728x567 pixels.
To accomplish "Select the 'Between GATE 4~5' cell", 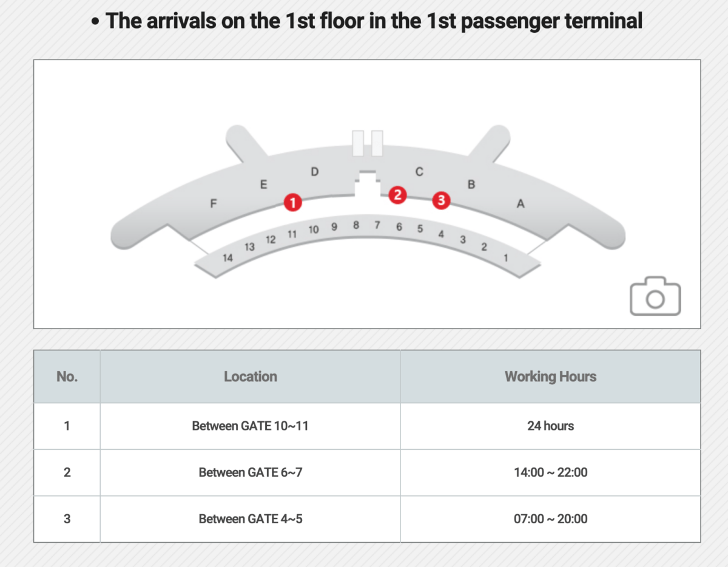I will click(x=250, y=519).
